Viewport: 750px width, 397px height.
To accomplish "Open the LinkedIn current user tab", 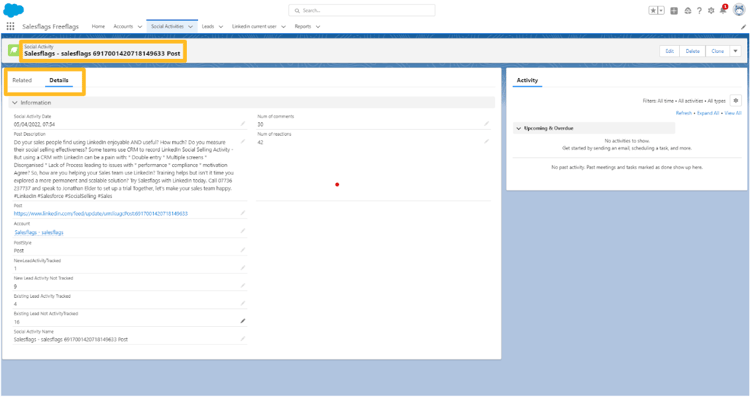I will pos(254,26).
